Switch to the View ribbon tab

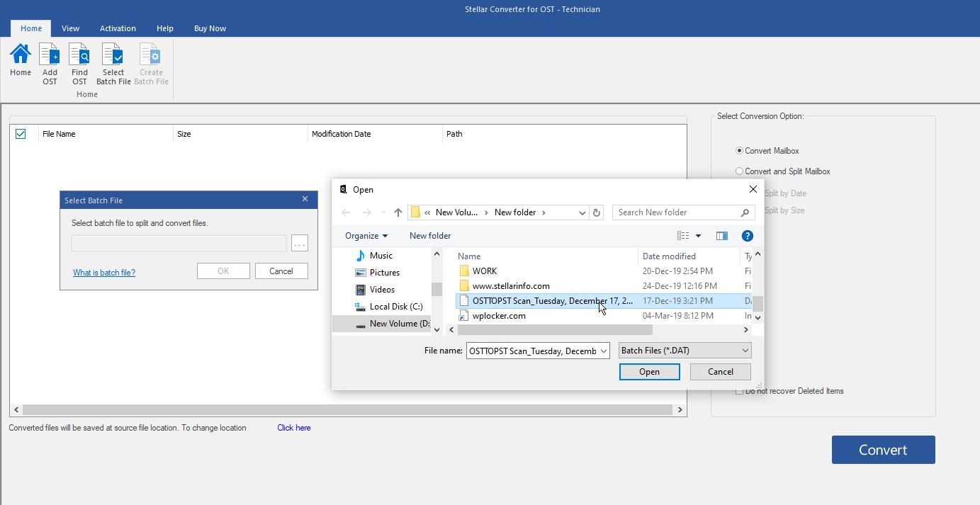[x=70, y=28]
